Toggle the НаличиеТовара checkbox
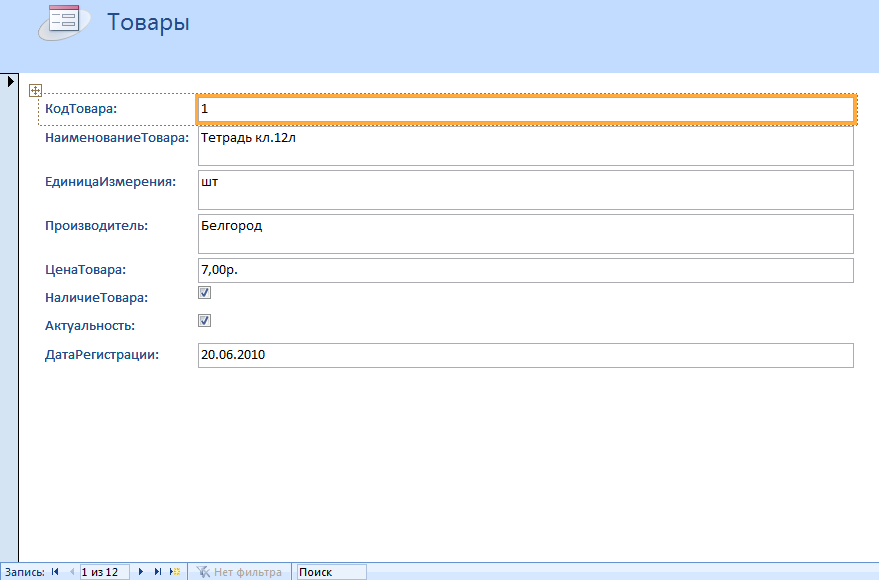The height and width of the screenshot is (580, 879). [205, 293]
